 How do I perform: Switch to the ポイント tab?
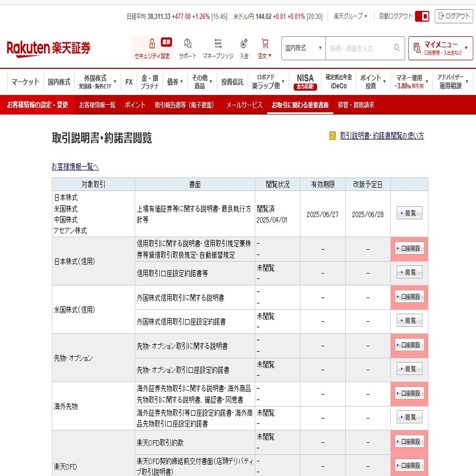[x=135, y=105]
